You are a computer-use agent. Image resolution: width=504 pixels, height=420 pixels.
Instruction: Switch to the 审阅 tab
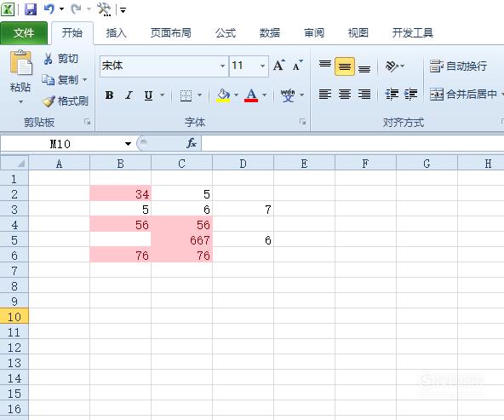coord(314,33)
